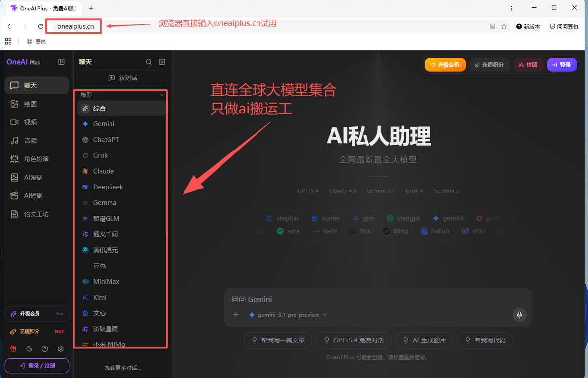The height and width of the screenshot is (378, 588).
Task: Reload the page using the refresh icon
Action: tap(40, 26)
